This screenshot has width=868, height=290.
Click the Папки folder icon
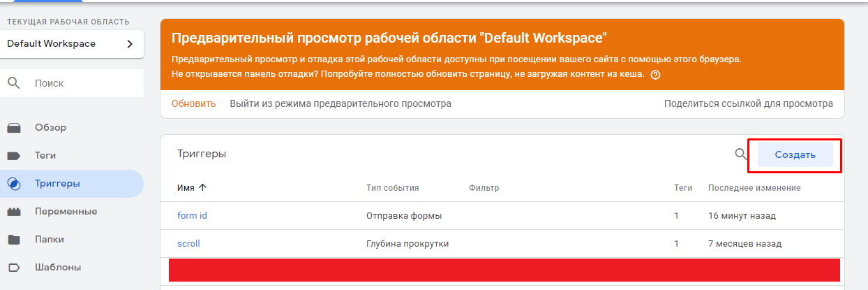click(x=14, y=240)
